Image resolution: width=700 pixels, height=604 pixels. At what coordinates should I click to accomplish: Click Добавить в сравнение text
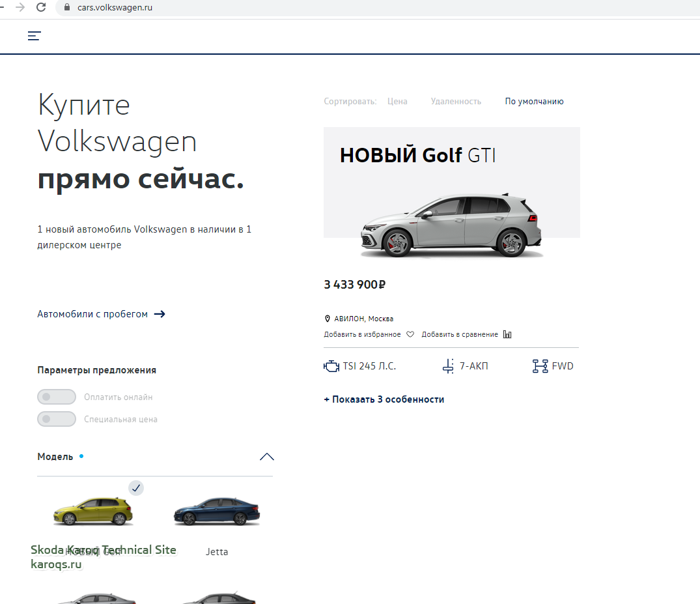click(459, 334)
